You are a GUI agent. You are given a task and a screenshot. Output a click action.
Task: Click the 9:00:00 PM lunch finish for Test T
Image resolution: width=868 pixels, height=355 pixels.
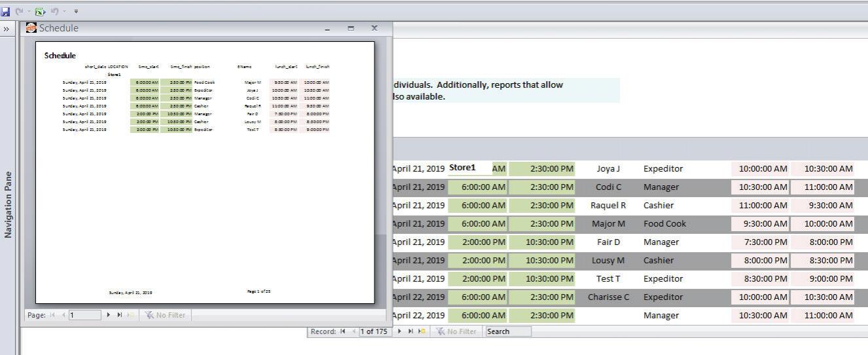click(823, 278)
